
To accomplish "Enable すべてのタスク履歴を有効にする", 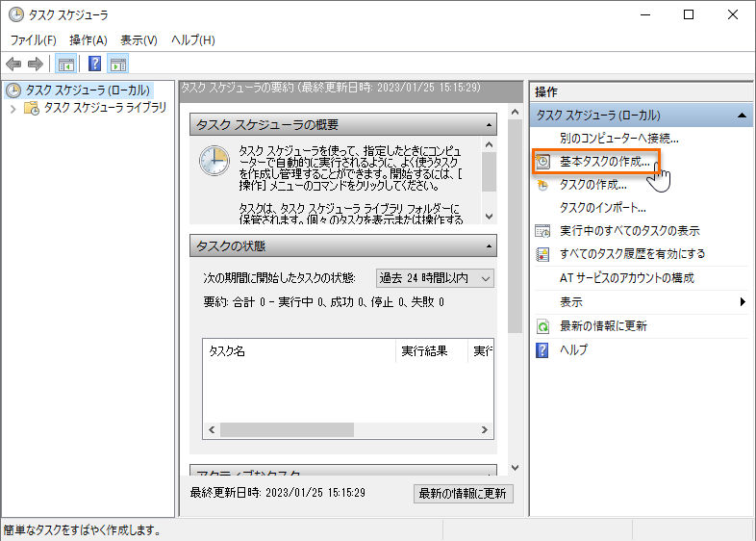I will click(x=632, y=254).
